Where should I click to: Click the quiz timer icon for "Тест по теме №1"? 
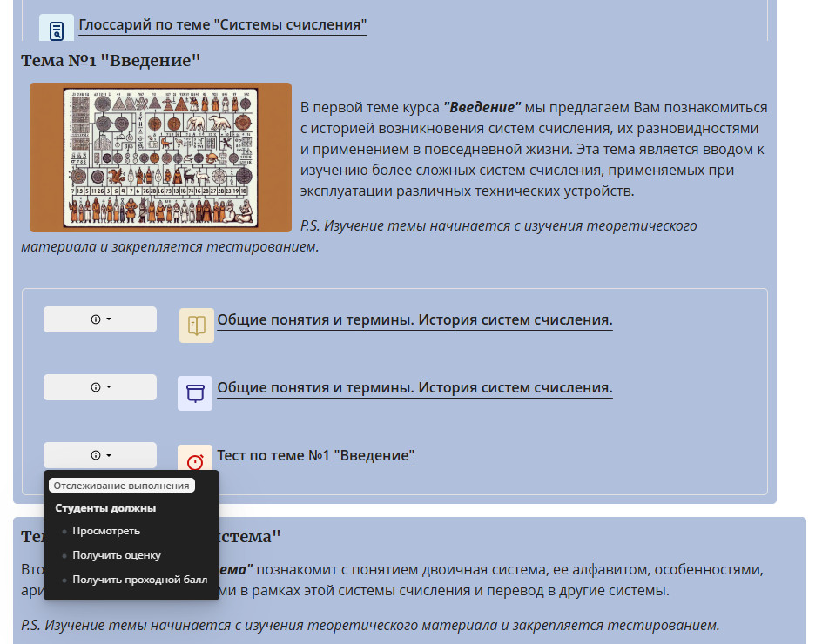pos(195,459)
